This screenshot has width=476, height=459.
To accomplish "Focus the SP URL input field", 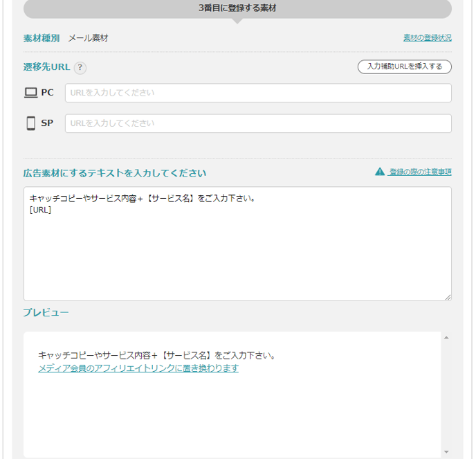I will pyautogui.click(x=258, y=123).
